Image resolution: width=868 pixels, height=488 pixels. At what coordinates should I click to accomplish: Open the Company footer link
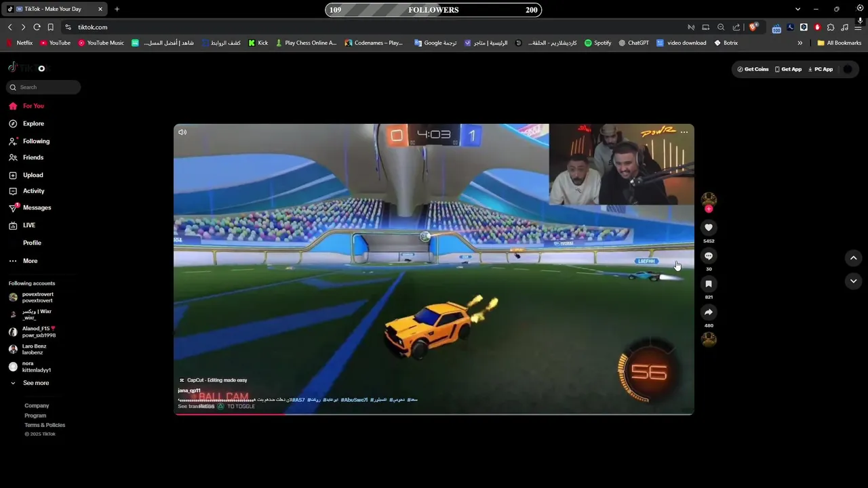coord(37,405)
